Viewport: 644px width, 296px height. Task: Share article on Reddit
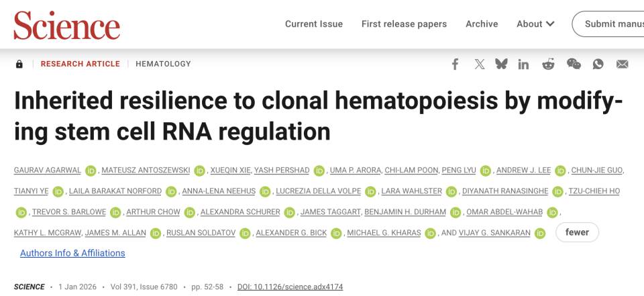(x=549, y=64)
